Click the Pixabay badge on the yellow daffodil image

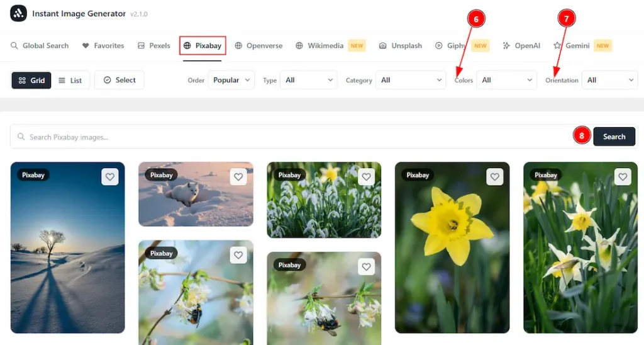tap(418, 175)
